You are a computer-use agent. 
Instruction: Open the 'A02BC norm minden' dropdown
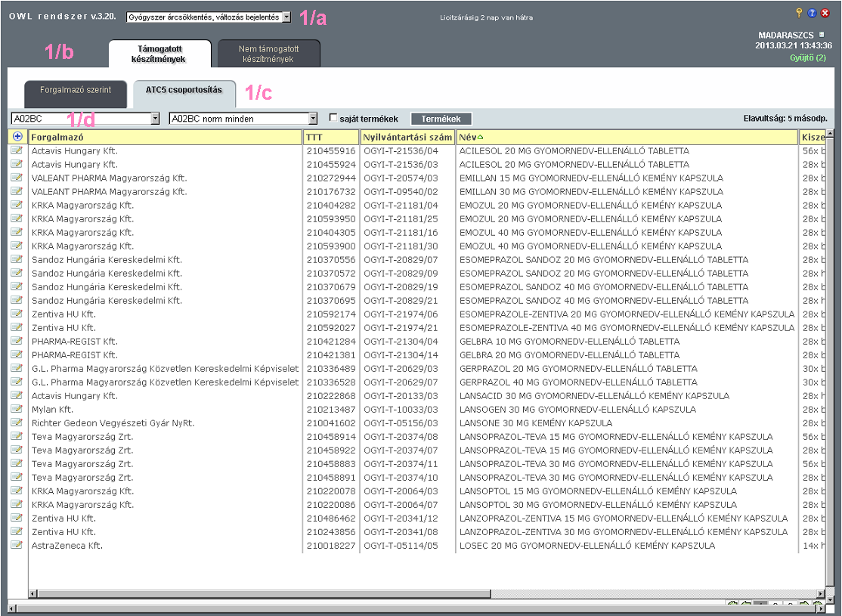[x=243, y=119]
